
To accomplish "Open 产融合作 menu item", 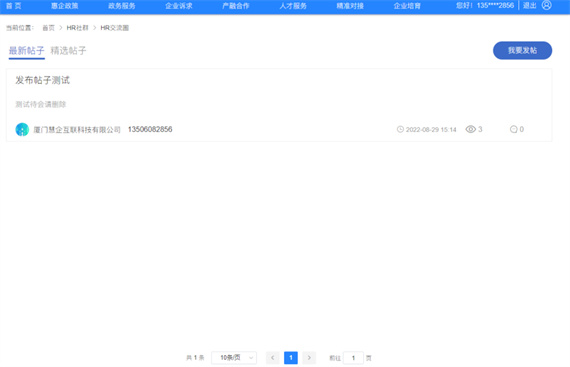I will pyautogui.click(x=236, y=6).
